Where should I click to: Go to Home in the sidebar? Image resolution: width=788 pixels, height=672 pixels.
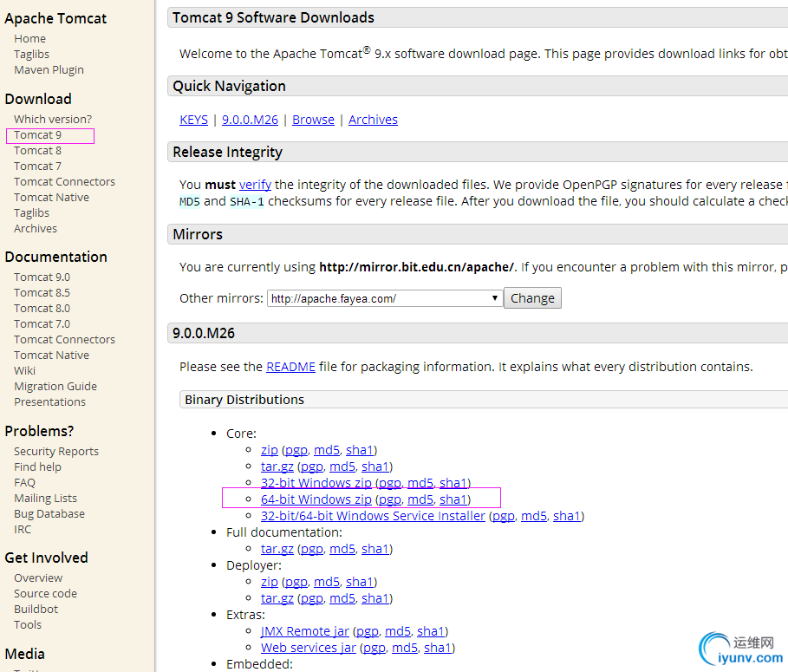[x=29, y=39]
